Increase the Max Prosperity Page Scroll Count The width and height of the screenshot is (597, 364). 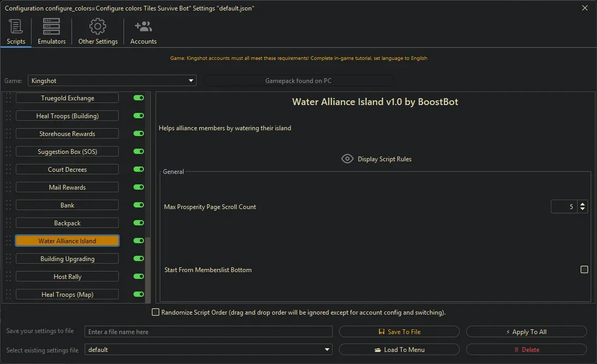[x=582, y=204]
